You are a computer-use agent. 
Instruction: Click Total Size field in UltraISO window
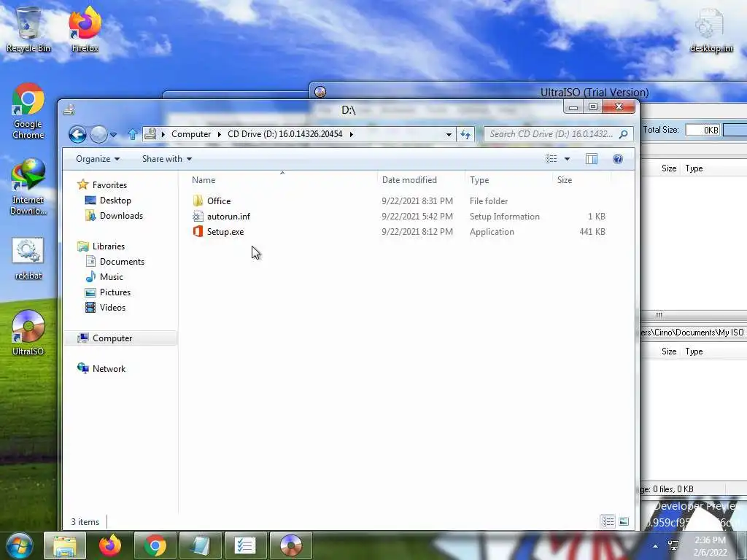pyautogui.click(x=703, y=130)
